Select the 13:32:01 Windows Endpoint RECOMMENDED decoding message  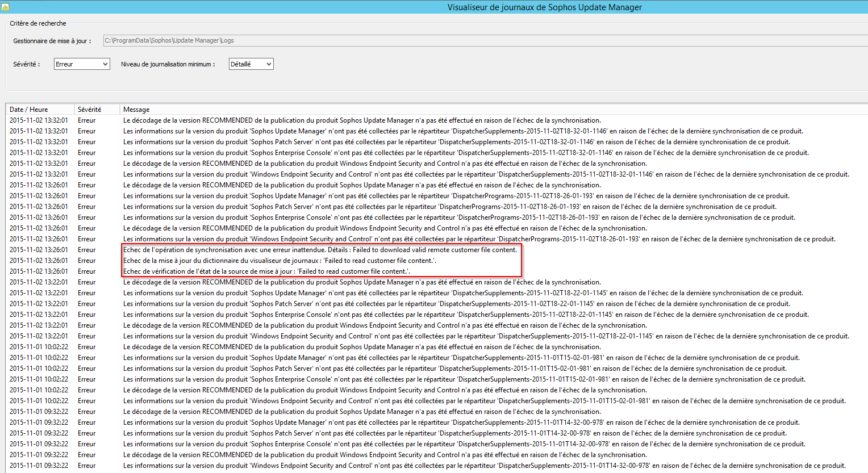click(x=385, y=164)
